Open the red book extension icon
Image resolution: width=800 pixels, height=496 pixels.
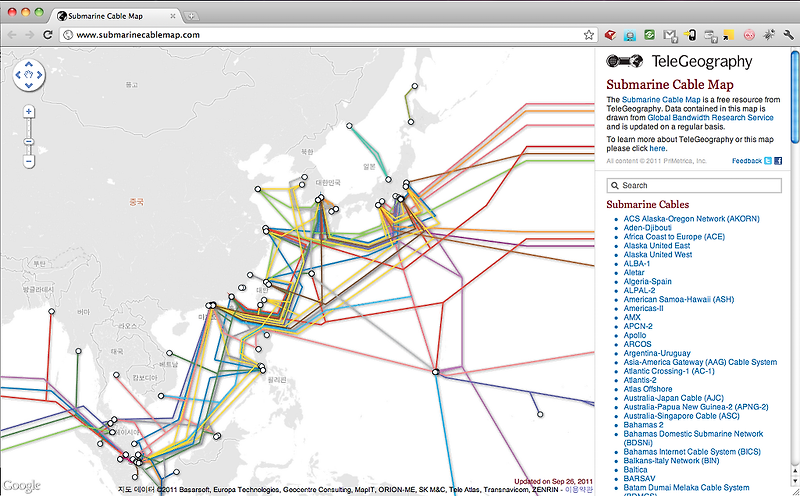point(610,35)
